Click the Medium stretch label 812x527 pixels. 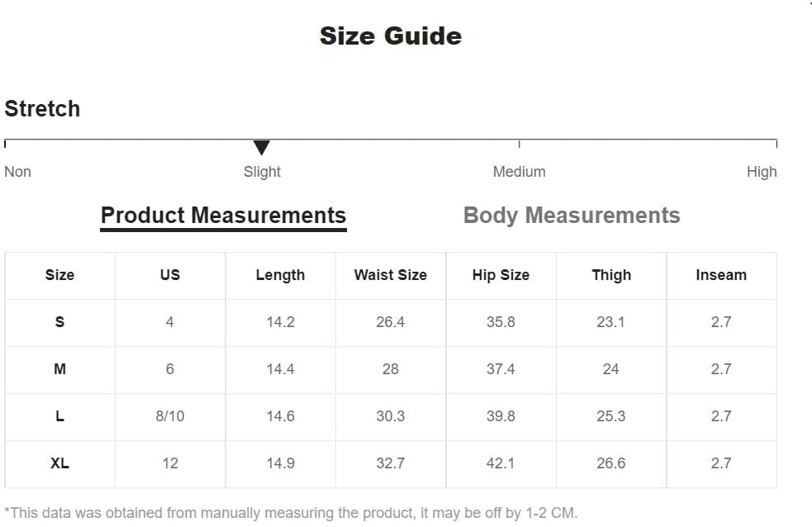(x=519, y=172)
